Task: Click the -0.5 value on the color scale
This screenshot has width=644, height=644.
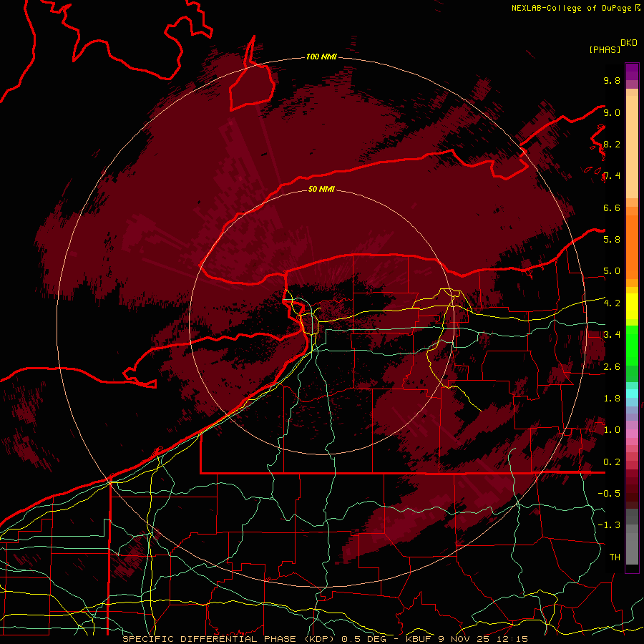Action: coord(609,493)
